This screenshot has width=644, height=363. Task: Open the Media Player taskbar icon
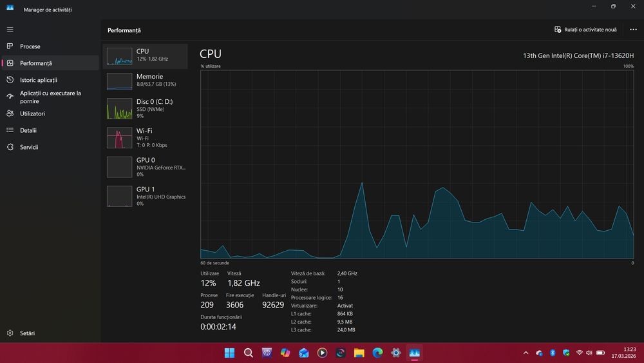[322, 353]
